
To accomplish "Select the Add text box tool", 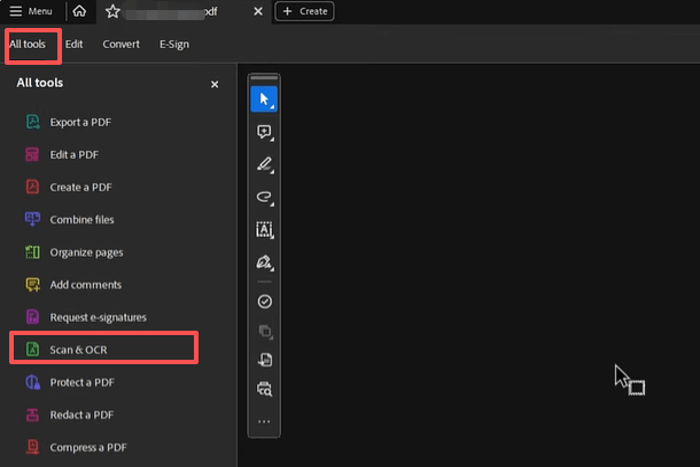I will [264, 229].
